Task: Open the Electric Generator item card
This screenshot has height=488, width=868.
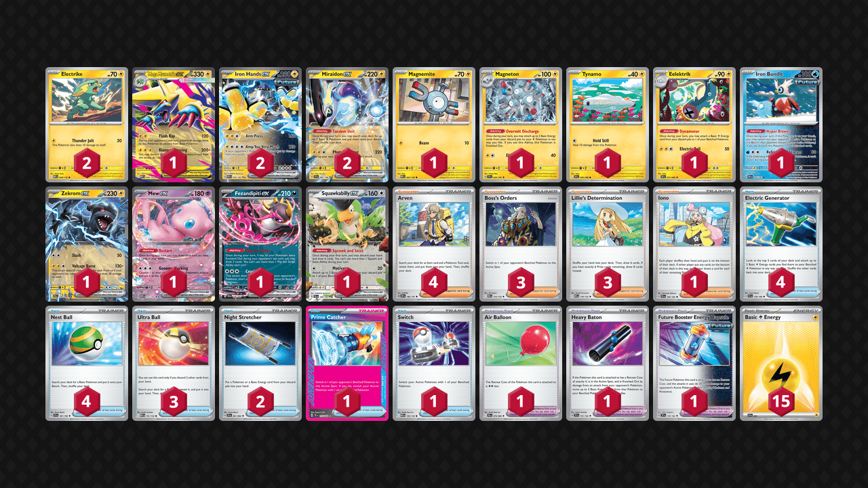Action: [781, 244]
